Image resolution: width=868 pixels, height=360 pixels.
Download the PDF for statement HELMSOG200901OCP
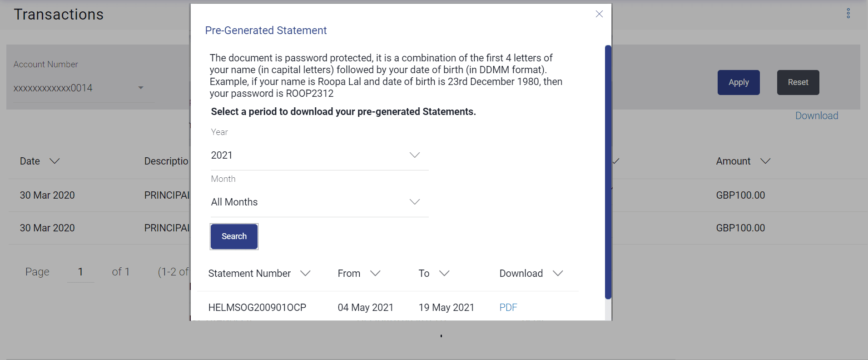coord(508,308)
